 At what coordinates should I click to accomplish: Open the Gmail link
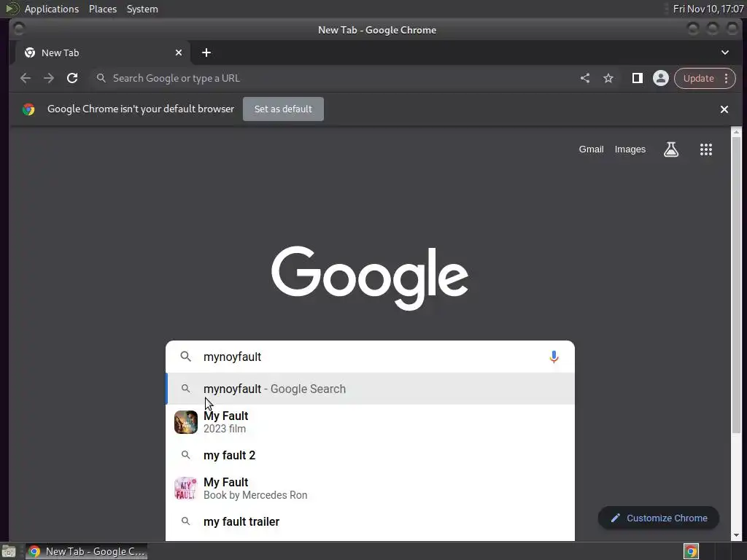[591, 149]
